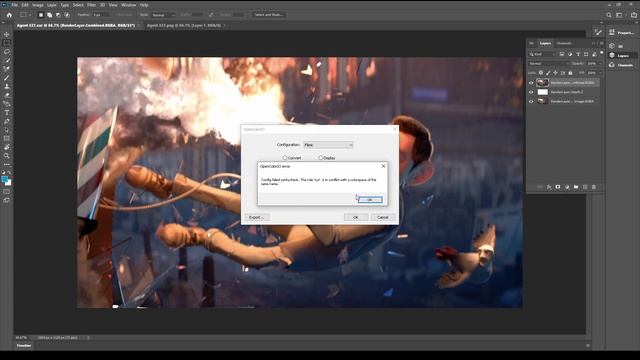Viewport: 640px width, 360px height.
Task: Open Channels panel from right dock
Action: pyautogui.click(x=622, y=65)
